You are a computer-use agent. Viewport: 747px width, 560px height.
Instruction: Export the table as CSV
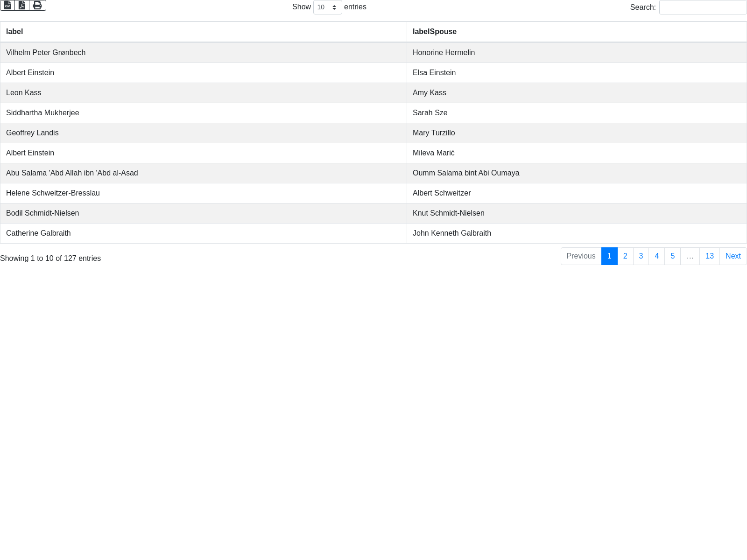tap(7, 5)
